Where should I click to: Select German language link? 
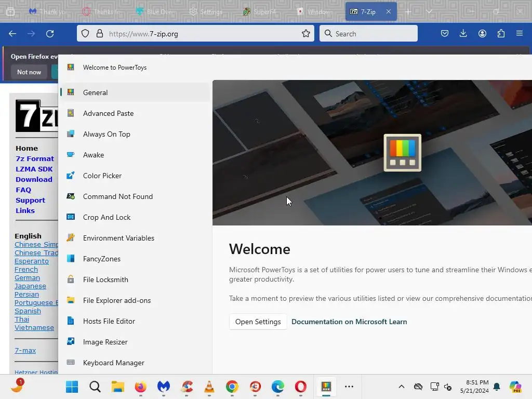27,277
